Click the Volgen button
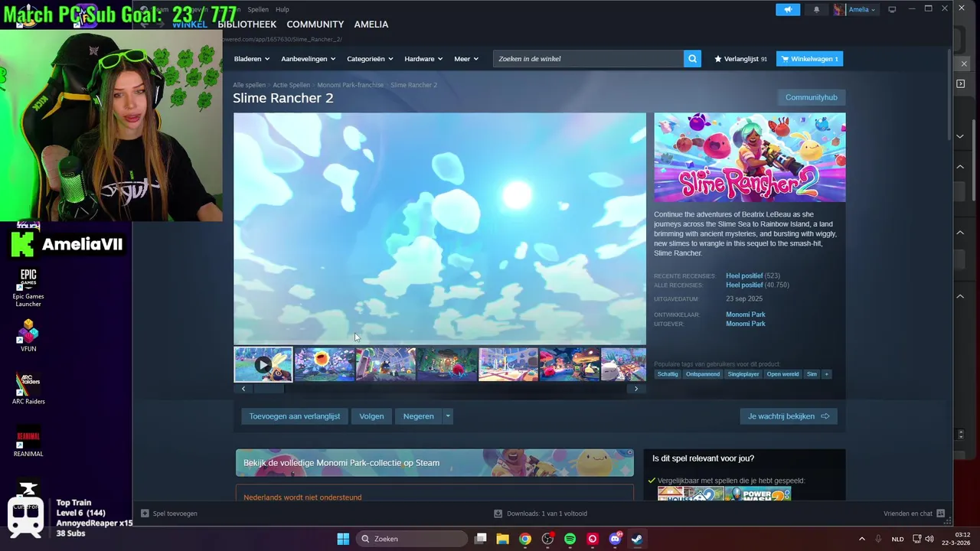Image resolution: width=980 pixels, height=551 pixels. [371, 416]
